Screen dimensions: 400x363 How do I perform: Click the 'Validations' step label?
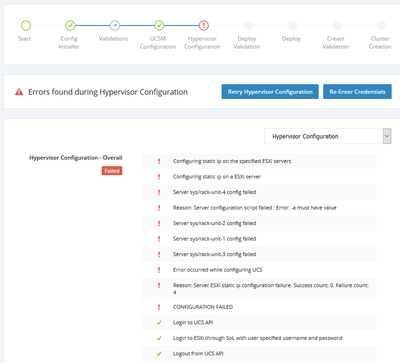113,39
